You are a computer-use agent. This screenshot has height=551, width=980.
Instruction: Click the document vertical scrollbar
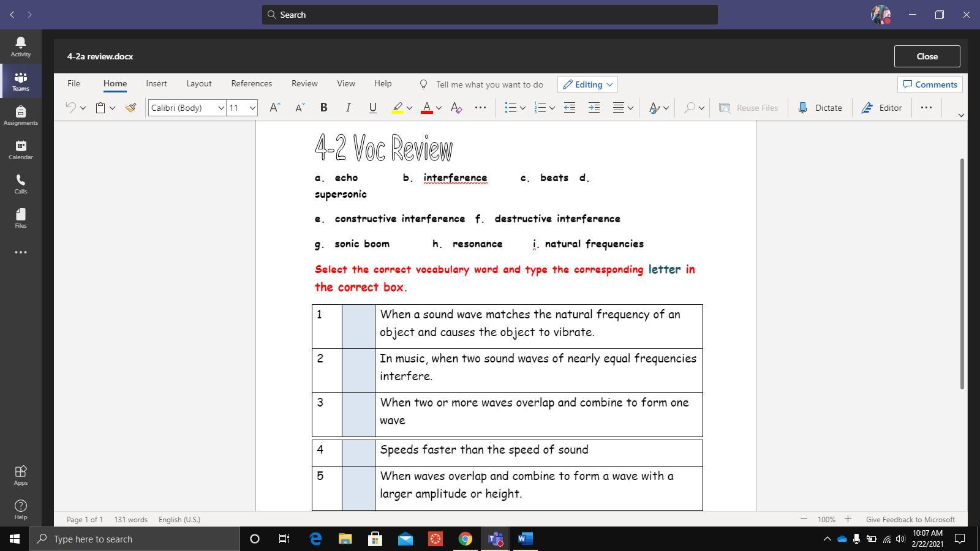pos(962,273)
